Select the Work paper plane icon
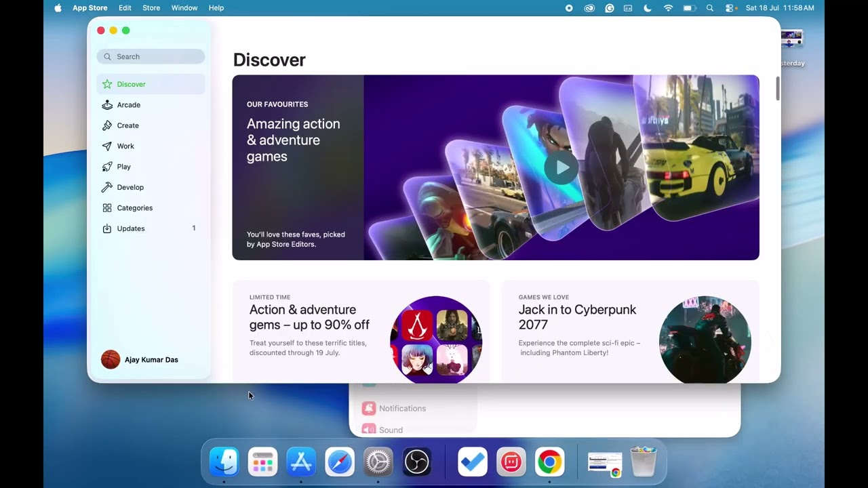This screenshot has height=488, width=868. point(107,146)
